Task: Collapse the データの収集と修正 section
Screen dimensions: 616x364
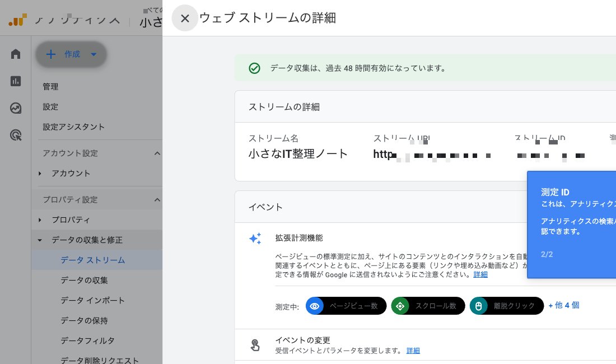Action: click(39, 240)
